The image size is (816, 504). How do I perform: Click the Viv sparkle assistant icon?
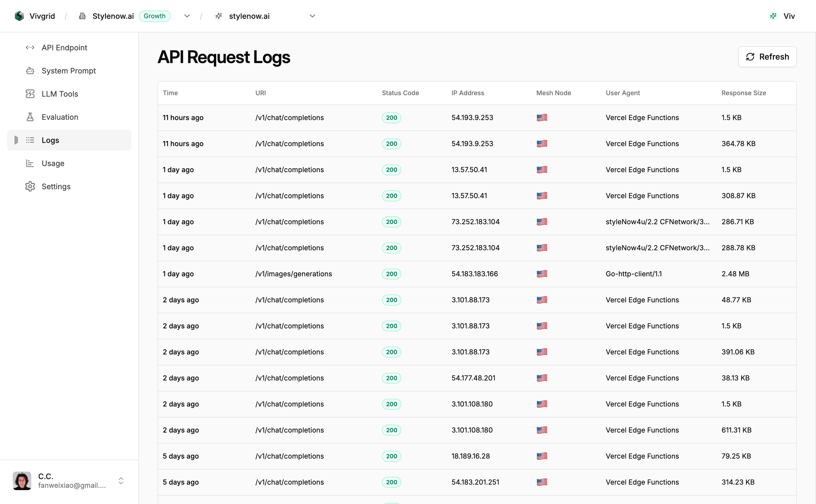pos(773,16)
